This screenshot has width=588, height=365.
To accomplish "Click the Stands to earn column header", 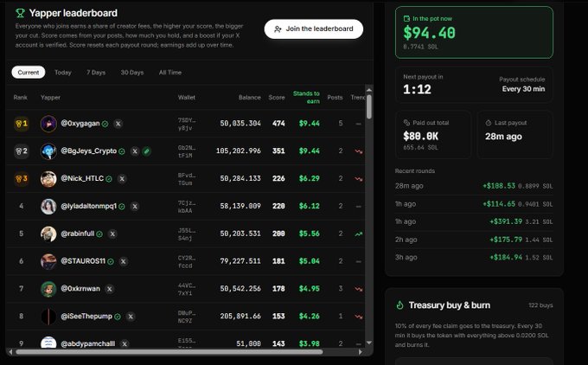I will click(x=306, y=97).
